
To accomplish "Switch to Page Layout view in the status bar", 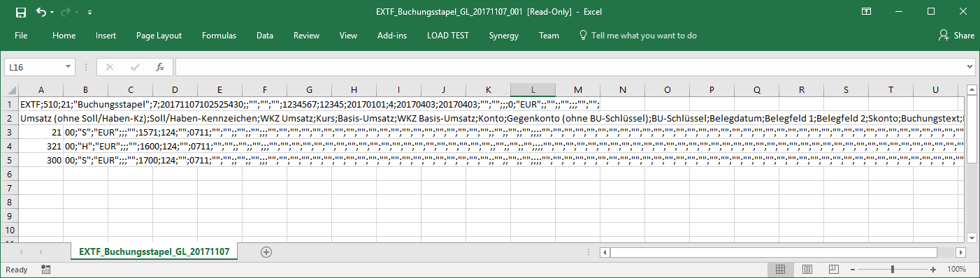I will click(807, 269).
